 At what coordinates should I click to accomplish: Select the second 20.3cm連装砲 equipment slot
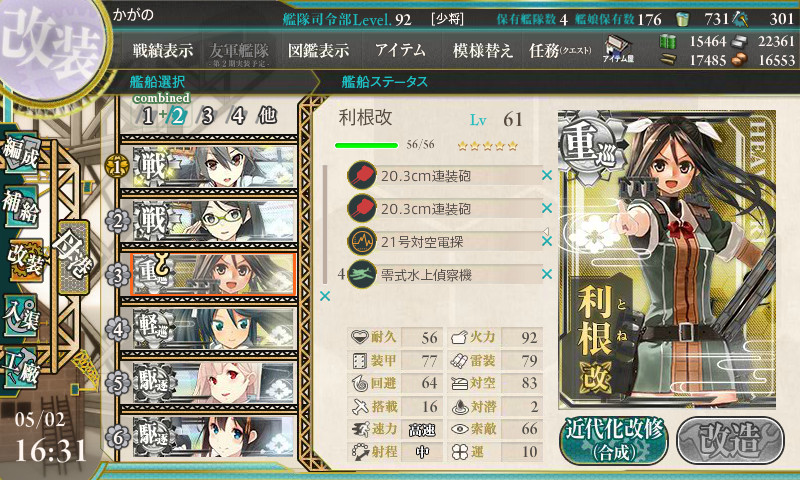[x=444, y=208]
